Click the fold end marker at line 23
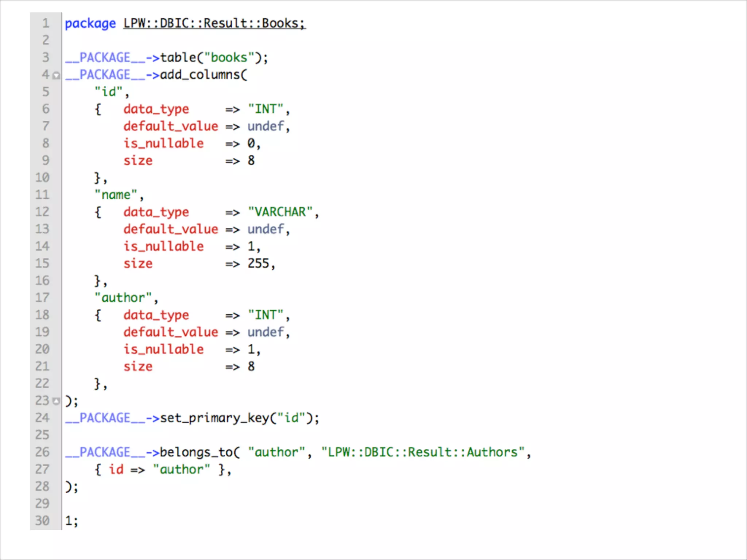This screenshot has width=747, height=560. click(x=56, y=401)
